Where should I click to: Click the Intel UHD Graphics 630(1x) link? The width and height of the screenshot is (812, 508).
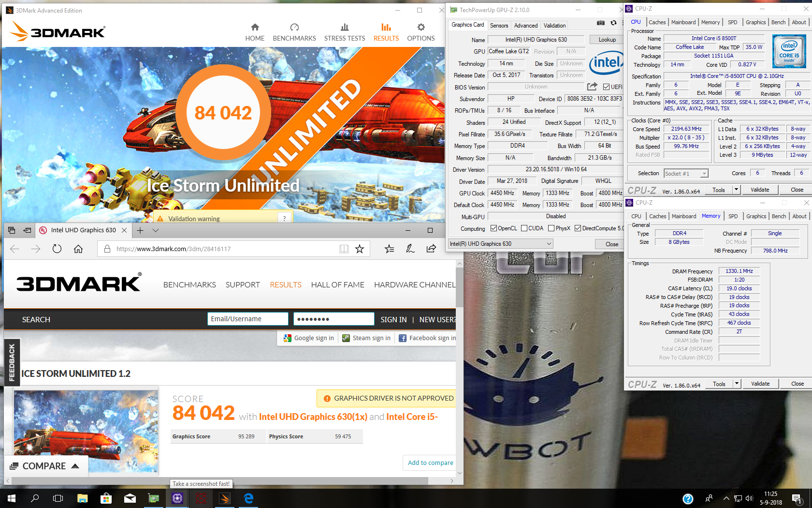313,417
